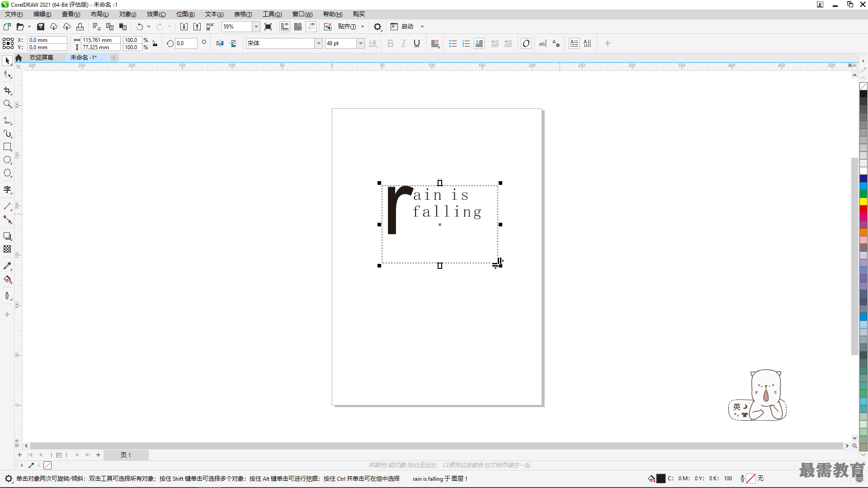
Task: Select the Artistic Media tool
Action: point(7,134)
